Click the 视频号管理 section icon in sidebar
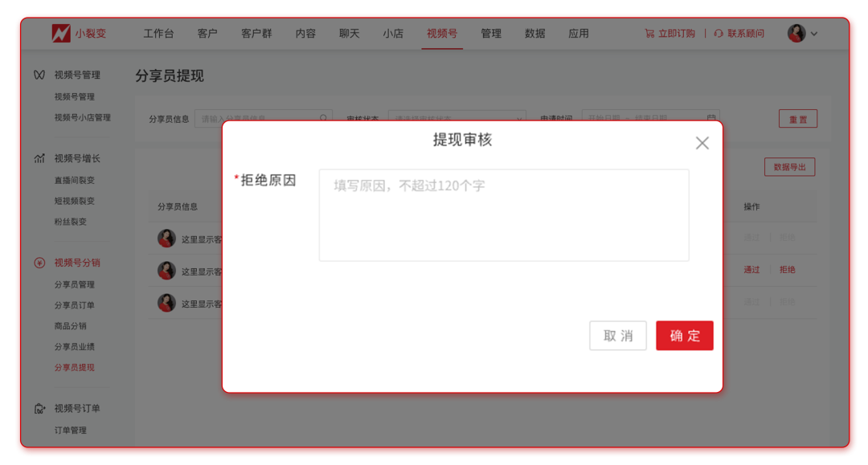The image size is (868, 465). pos(39,75)
